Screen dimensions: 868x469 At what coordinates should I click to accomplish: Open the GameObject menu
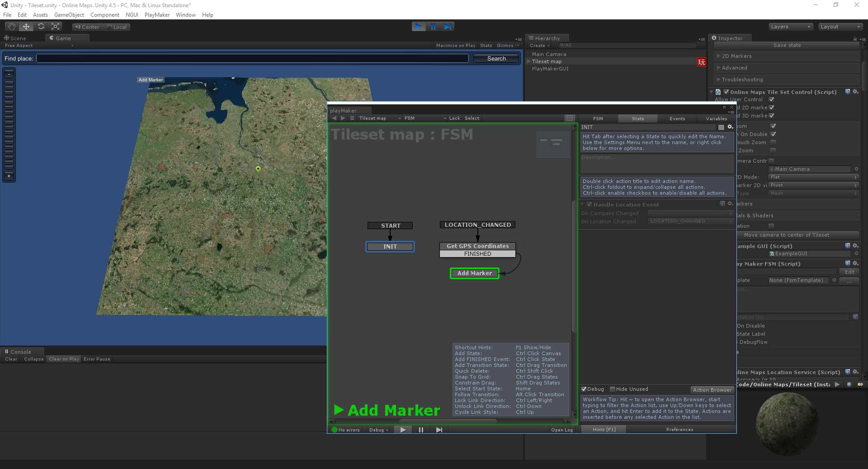(x=69, y=15)
